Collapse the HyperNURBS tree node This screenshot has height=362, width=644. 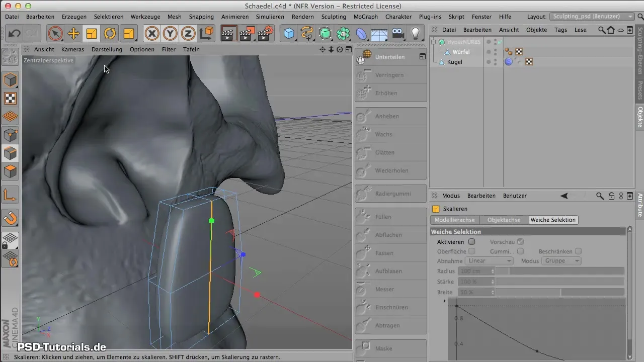click(435, 42)
